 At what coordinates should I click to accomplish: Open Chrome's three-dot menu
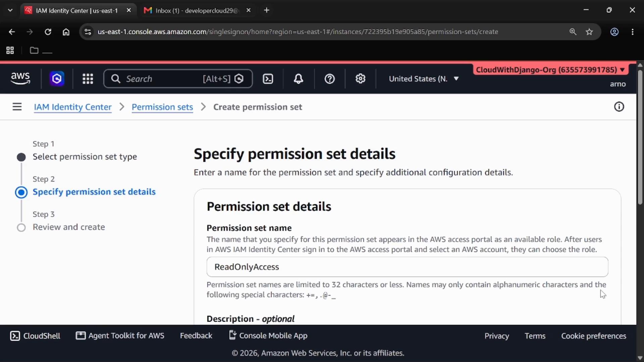click(x=633, y=32)
